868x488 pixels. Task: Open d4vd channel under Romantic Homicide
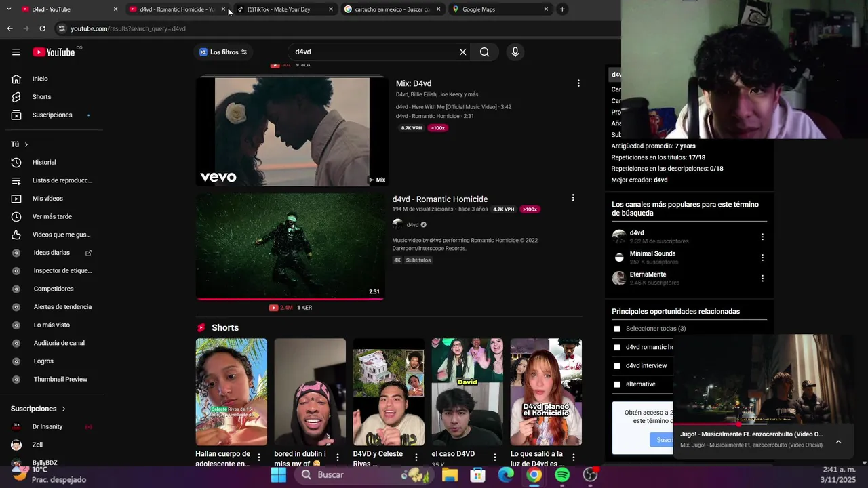[x=412, y=225]
